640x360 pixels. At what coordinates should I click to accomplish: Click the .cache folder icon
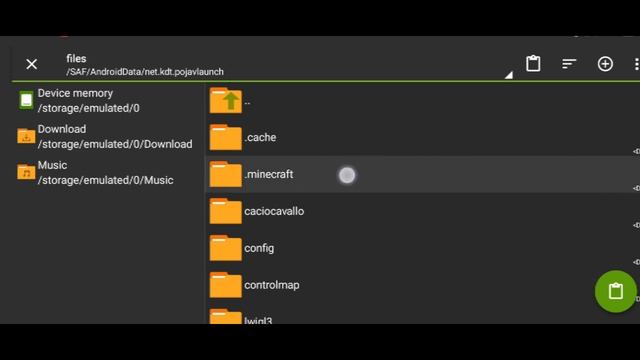point(225,138)
